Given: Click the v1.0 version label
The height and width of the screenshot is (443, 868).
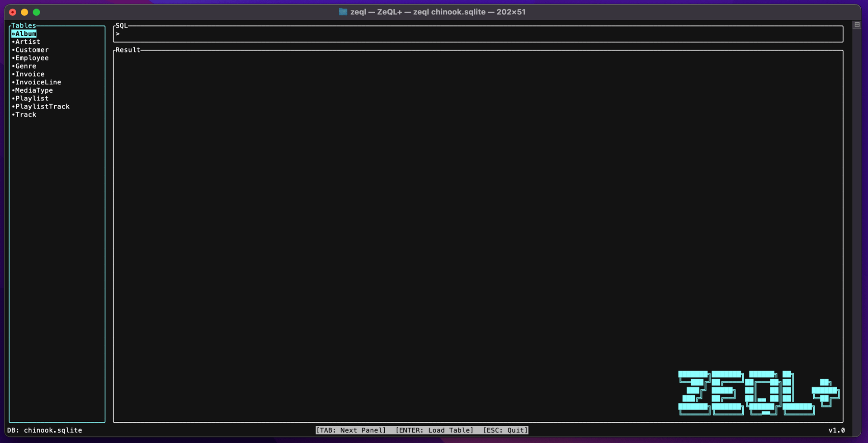Looking at the screenshot, I should coord(836,430).
